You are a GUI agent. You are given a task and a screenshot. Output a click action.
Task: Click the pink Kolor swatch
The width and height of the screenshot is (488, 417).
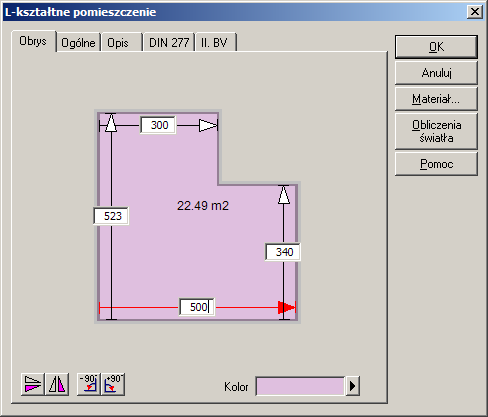click(300, 386)
